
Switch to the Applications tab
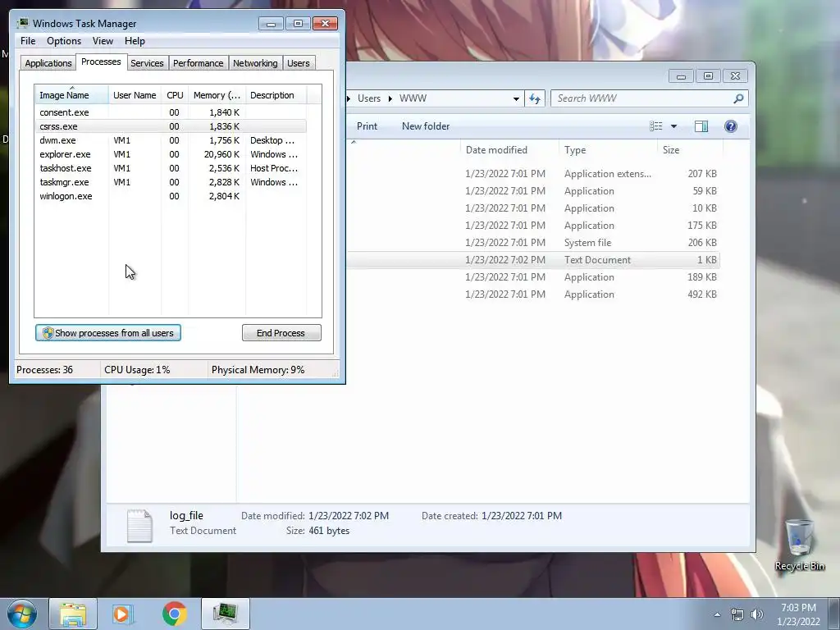(x=48, y=63)
